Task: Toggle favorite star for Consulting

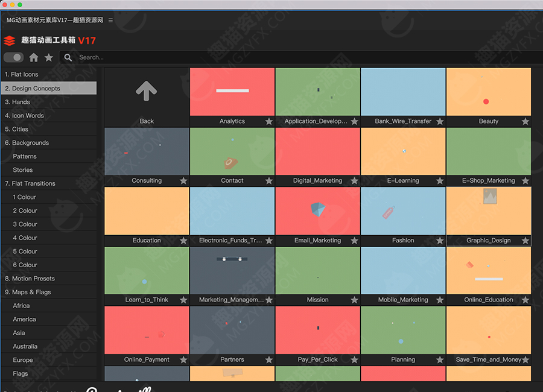Action: click(183, 181)
